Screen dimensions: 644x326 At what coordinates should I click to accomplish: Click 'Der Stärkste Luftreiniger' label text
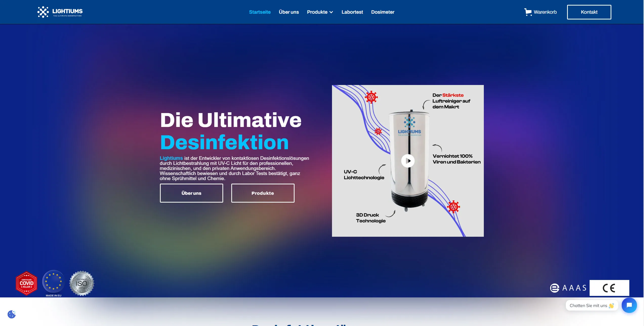(451, 101)
